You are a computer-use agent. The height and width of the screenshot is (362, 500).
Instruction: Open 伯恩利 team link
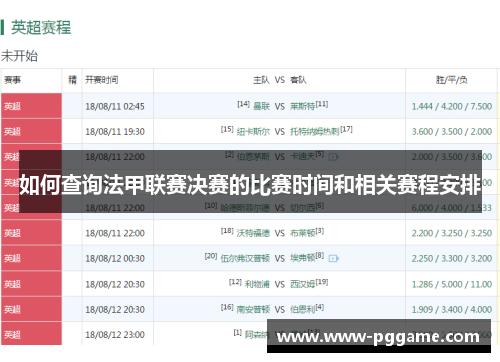click(x=302, y=310)
